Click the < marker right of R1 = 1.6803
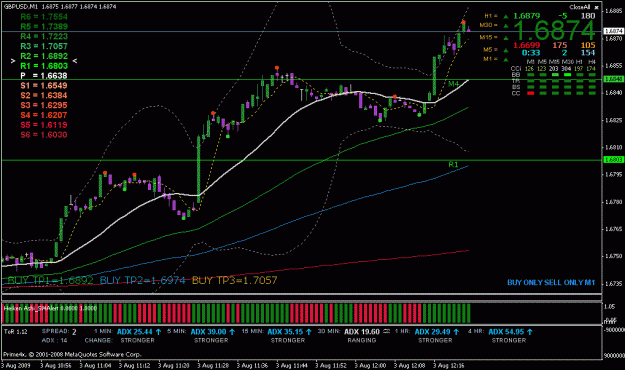 (x=75, y=61)
